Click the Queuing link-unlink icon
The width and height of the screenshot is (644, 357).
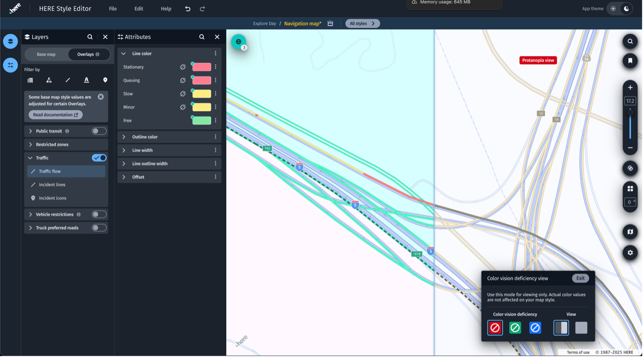(x=183, y=81)
